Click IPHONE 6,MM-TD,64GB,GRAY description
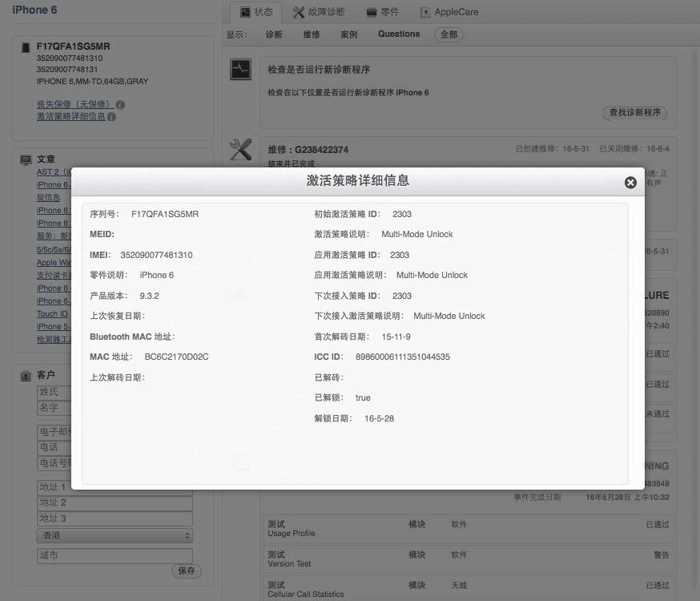The width and height of the screenshot is (700, 601). click(92, 81)
